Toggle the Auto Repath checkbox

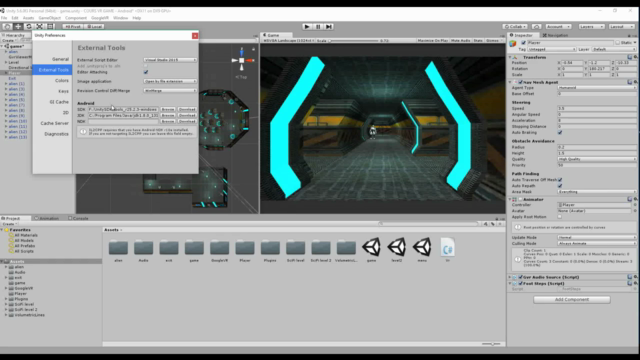coord(560,186)
